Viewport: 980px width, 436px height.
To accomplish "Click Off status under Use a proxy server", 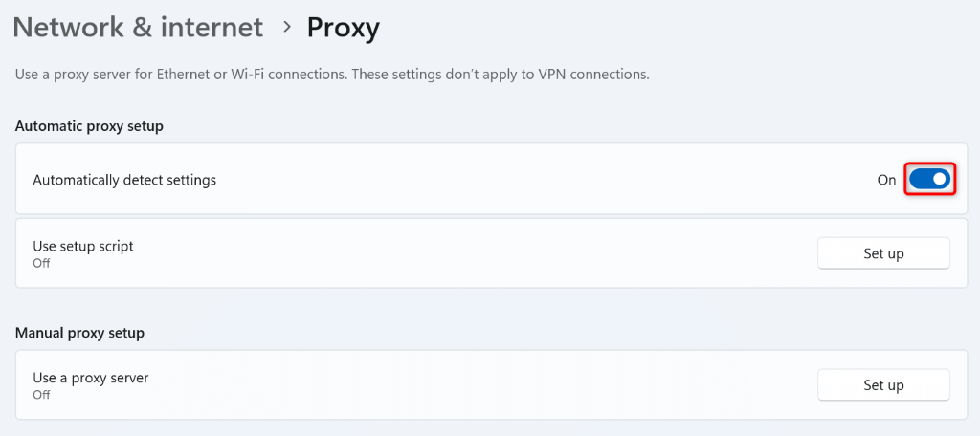I will point(41,394).
